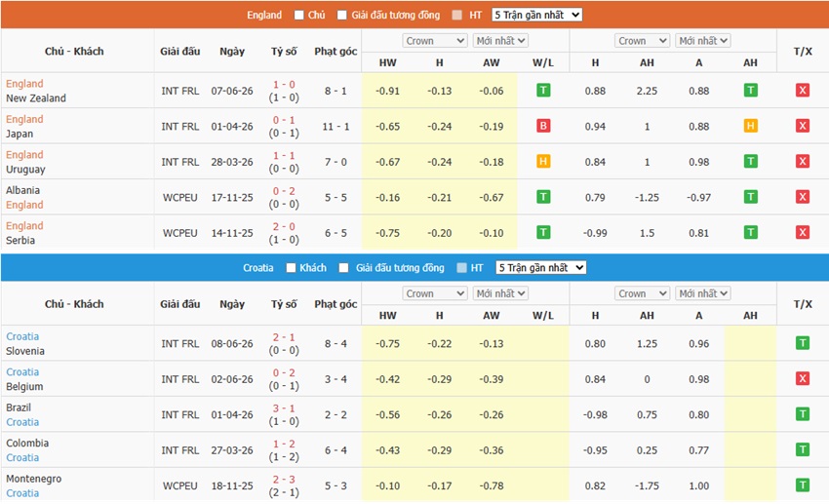Click green T W/L icon in England–Serbia row

pos(543,232)
